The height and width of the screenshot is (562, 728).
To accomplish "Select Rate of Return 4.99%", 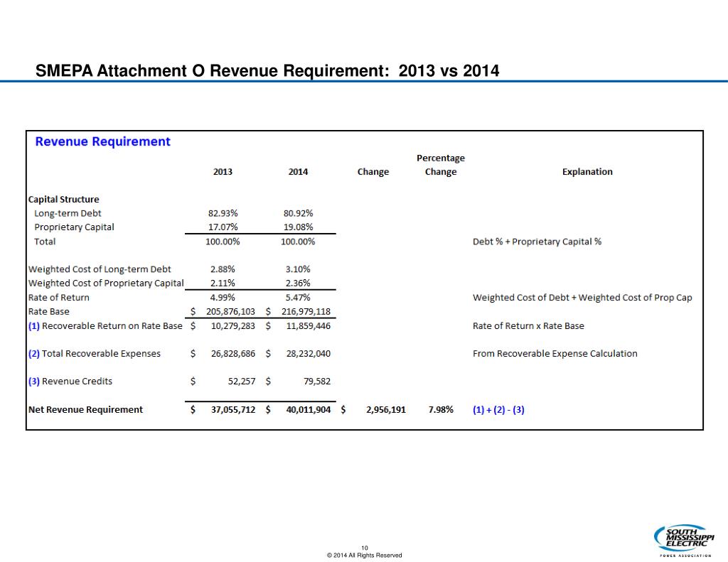I will [223, 298].
